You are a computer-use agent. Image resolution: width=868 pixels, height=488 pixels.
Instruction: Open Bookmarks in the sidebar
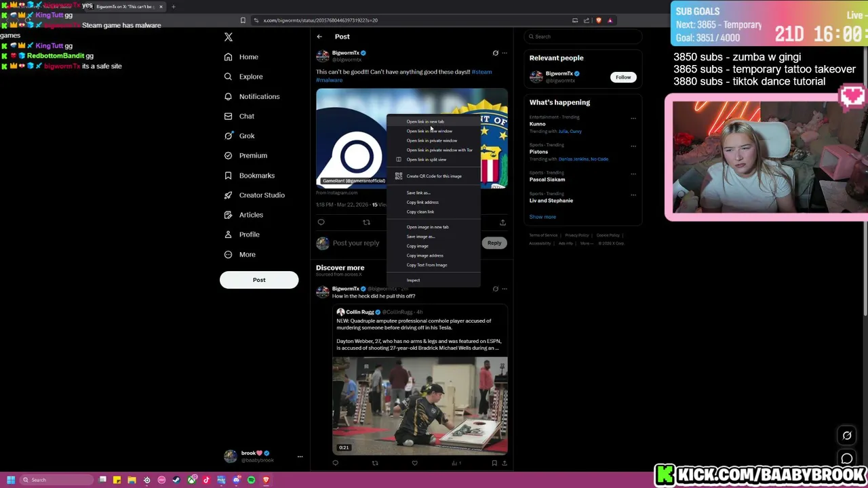[249, 176]
